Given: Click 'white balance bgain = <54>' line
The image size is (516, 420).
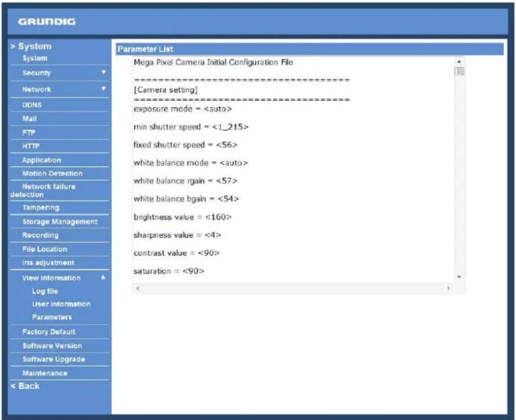Looking at the screenshot, I should [186, 199].
